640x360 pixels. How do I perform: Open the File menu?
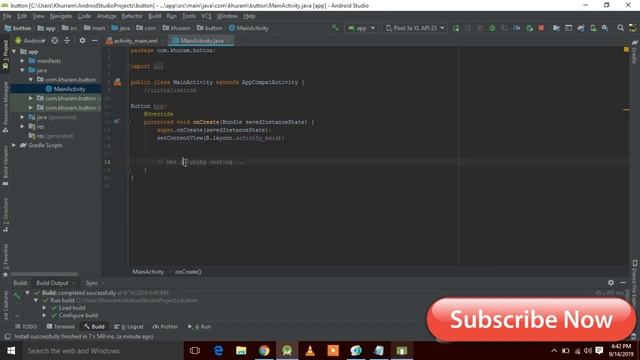pos(7,16)
